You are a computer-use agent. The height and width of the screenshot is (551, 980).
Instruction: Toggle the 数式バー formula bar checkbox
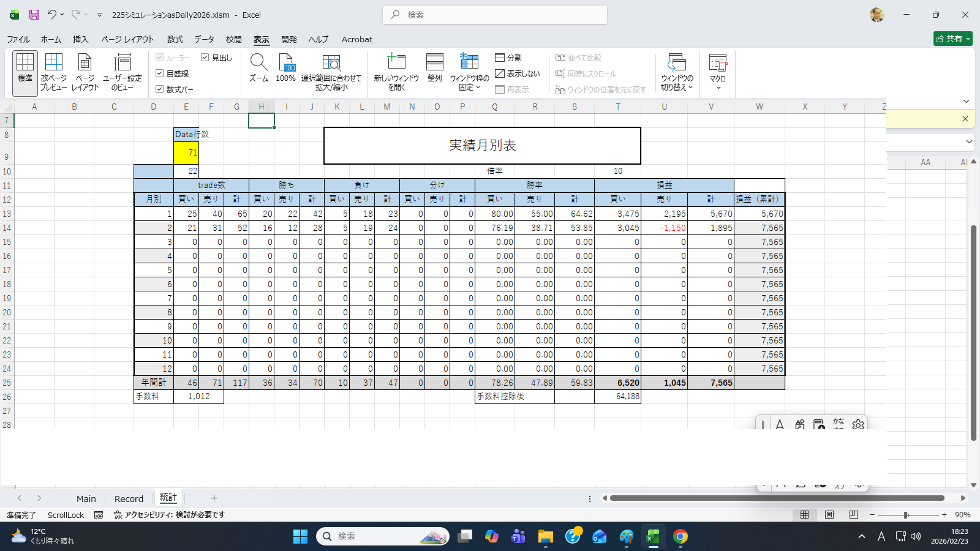(160, 89)
